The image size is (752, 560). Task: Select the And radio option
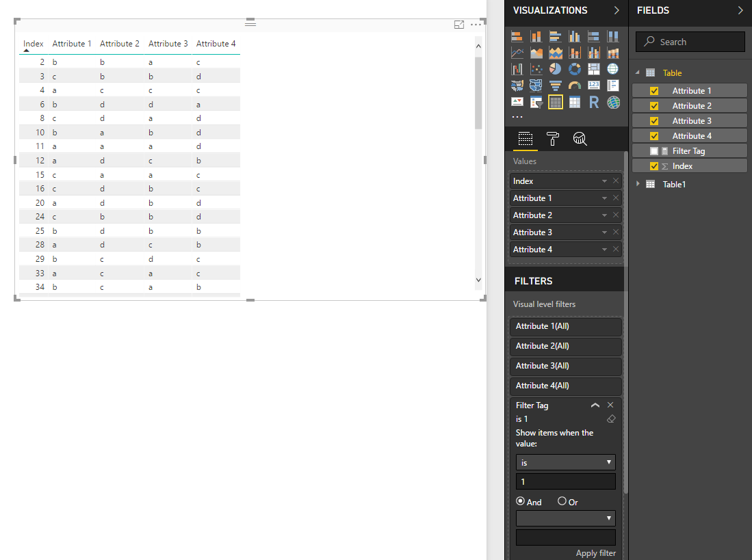[520, 501]
